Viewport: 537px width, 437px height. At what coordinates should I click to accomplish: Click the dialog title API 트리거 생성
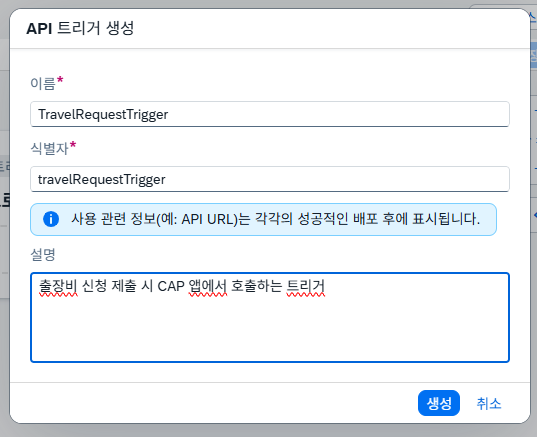[80, 28]
